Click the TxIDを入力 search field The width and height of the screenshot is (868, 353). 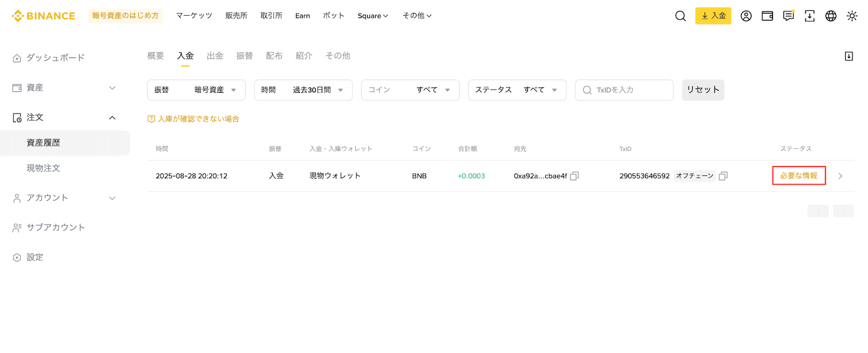tap(629, 90)
